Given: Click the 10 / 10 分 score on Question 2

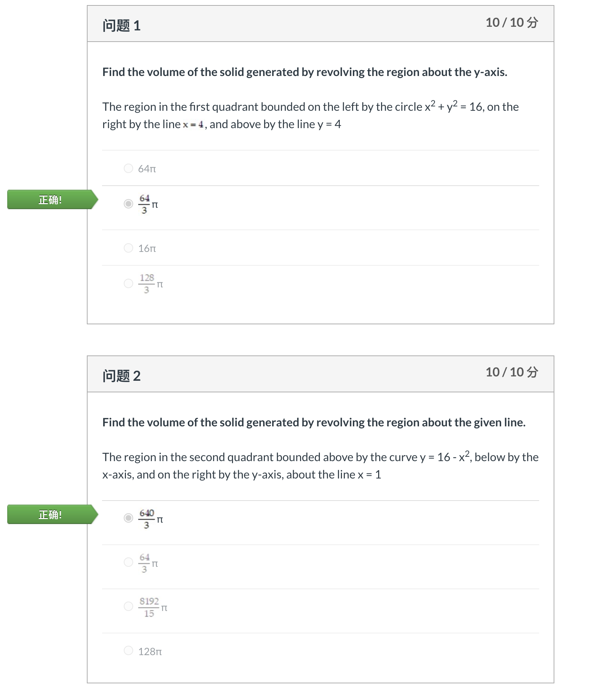Looking at the screenshot, I should pos(512,372).
